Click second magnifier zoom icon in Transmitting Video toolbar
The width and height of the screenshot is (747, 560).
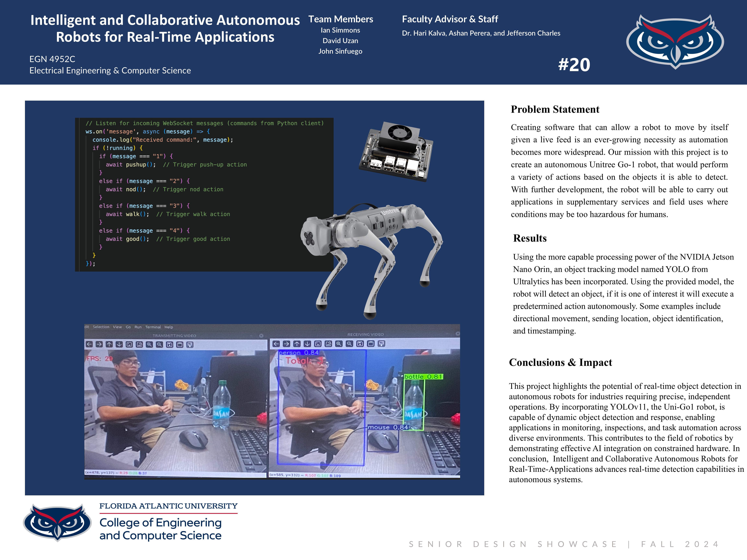click(159, 344)
